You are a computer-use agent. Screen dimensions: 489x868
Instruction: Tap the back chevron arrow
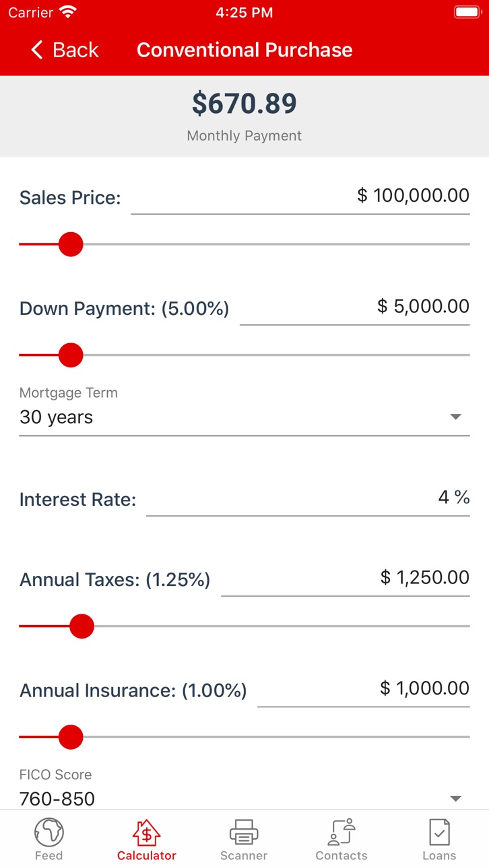point(37,50)
